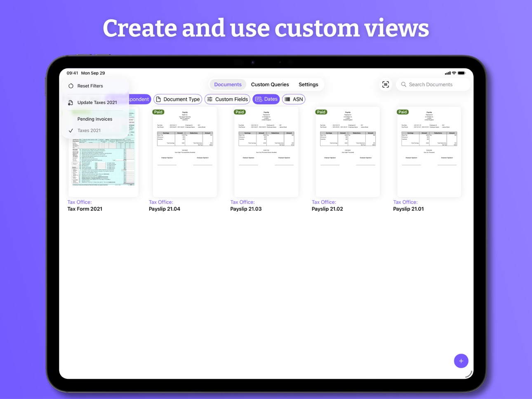Tap the Paid tag on Payslip 21.03
This screenshot has width=532, height=399.
[240, 112]
